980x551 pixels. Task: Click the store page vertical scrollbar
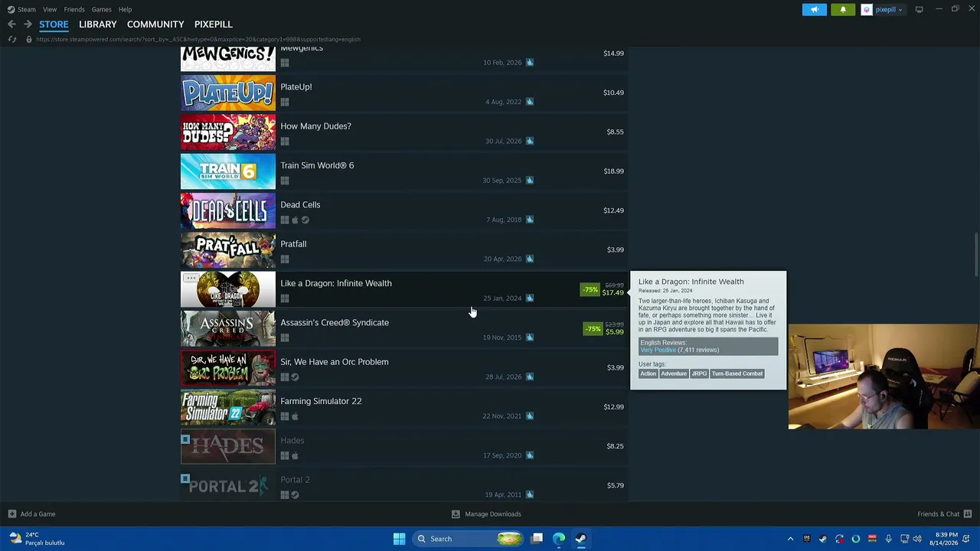pos(975,256)
